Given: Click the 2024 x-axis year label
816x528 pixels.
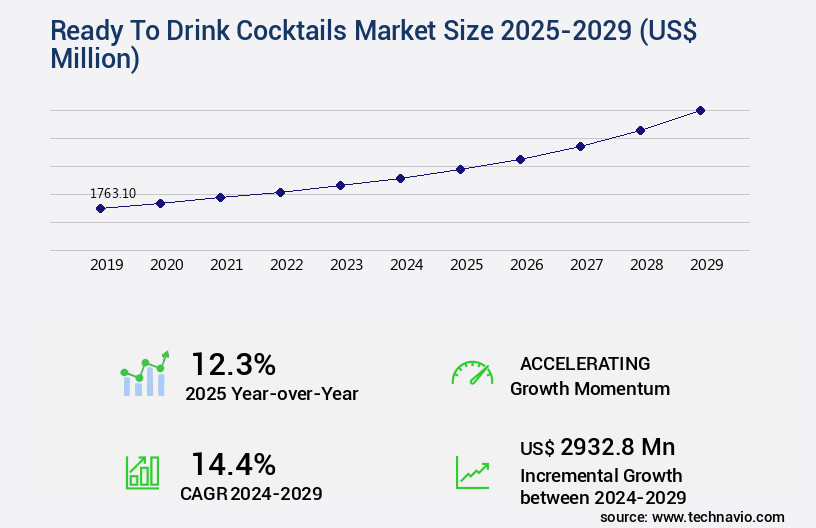Looking at the screenshot, I should (406, 265).
